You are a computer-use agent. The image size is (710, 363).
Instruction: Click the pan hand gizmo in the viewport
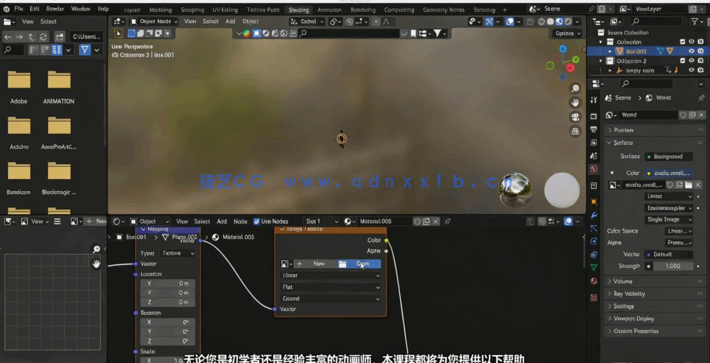575,103
